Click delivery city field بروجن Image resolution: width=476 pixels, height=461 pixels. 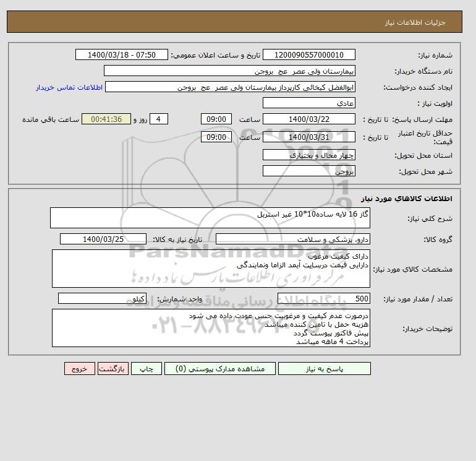point(308,171)
